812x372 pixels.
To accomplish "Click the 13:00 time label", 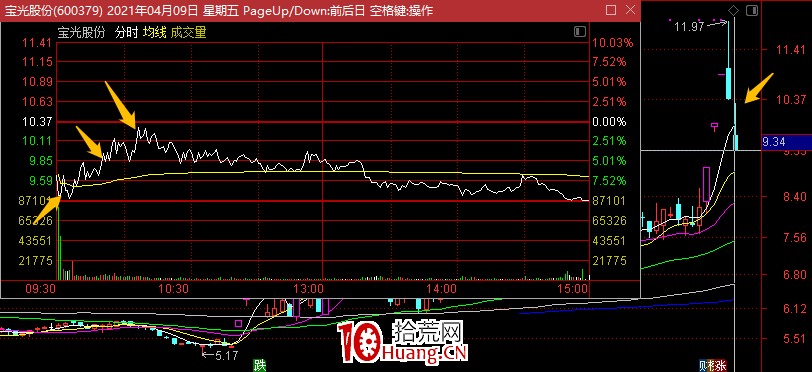I will (x=309, y=288).
